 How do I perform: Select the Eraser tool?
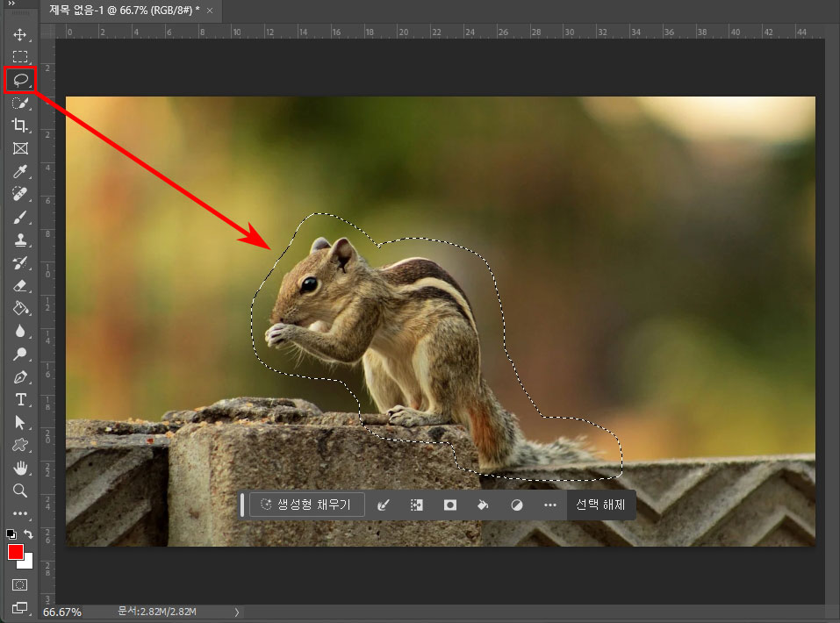click(x=20, y=285)
